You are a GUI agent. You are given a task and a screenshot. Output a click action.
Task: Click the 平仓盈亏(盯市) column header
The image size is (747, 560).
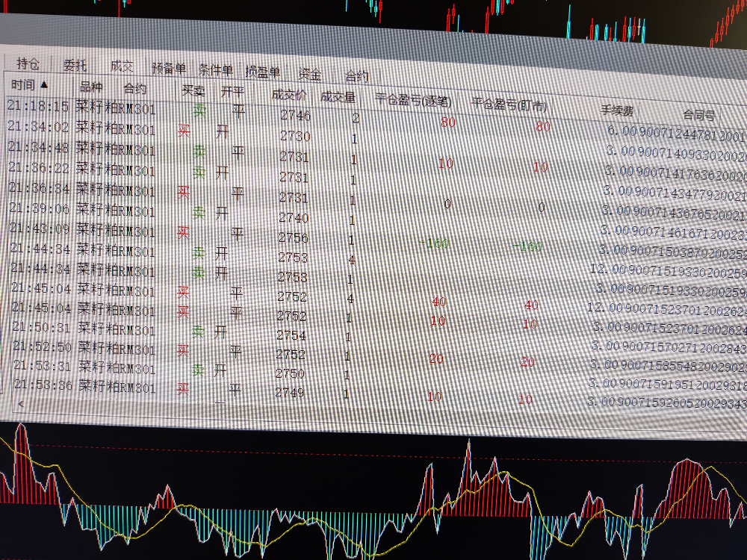tap(509, 105)
